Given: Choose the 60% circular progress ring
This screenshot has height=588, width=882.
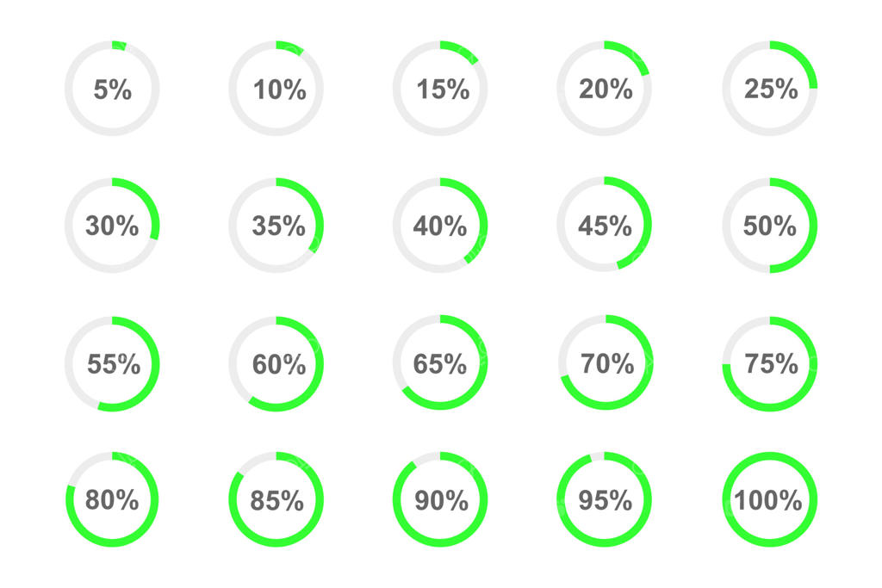Looking at the screenshot, I should pyautogui.click(x=276, y=363).
